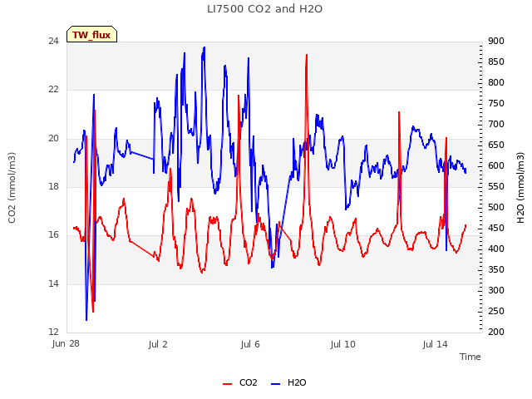Viewport: 532px width, 399px height.
Task: Click the 16 value on CO2 axis
Action: coord(53,234)
